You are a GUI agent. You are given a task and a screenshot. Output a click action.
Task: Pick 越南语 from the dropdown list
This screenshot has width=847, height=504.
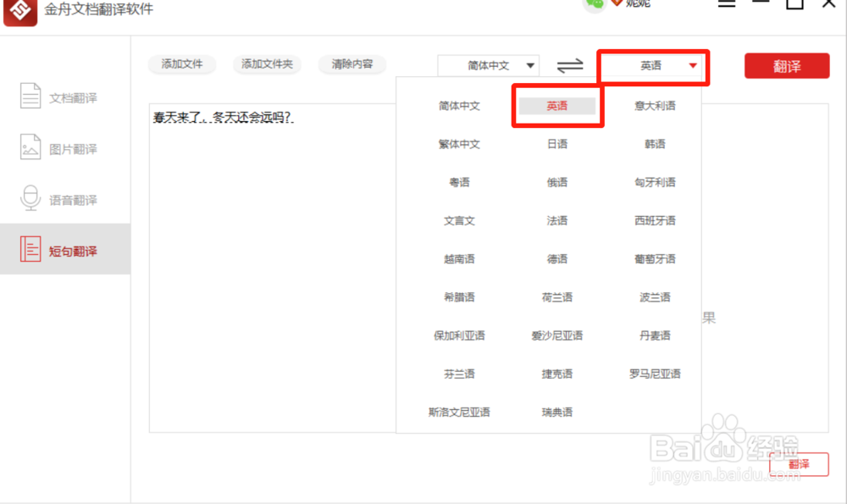pos(459,259)
